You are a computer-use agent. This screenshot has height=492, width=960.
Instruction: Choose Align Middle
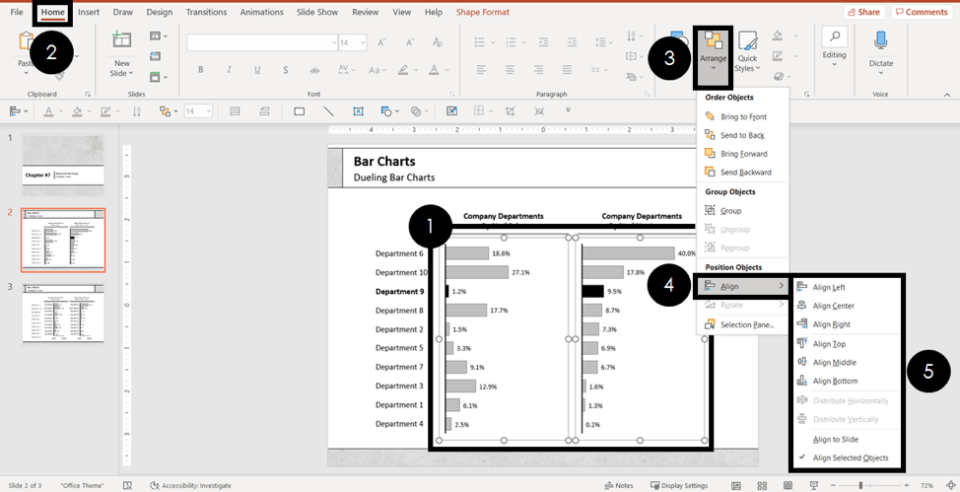pyautogui.click(x=834, y=363)
